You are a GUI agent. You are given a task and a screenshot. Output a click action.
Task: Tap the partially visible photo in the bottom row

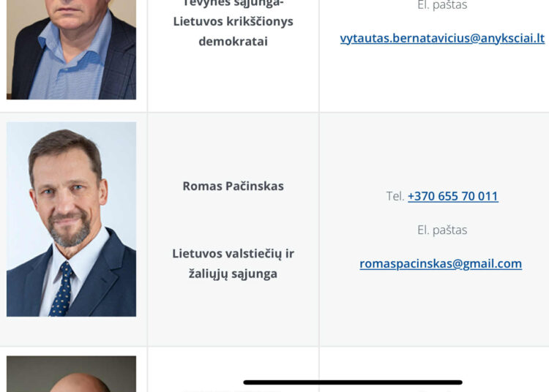[72, 374]
